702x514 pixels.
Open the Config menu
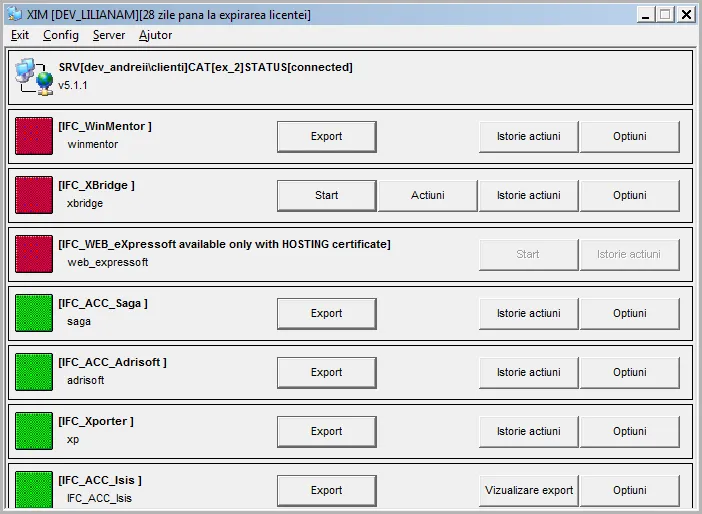(61, 35)
